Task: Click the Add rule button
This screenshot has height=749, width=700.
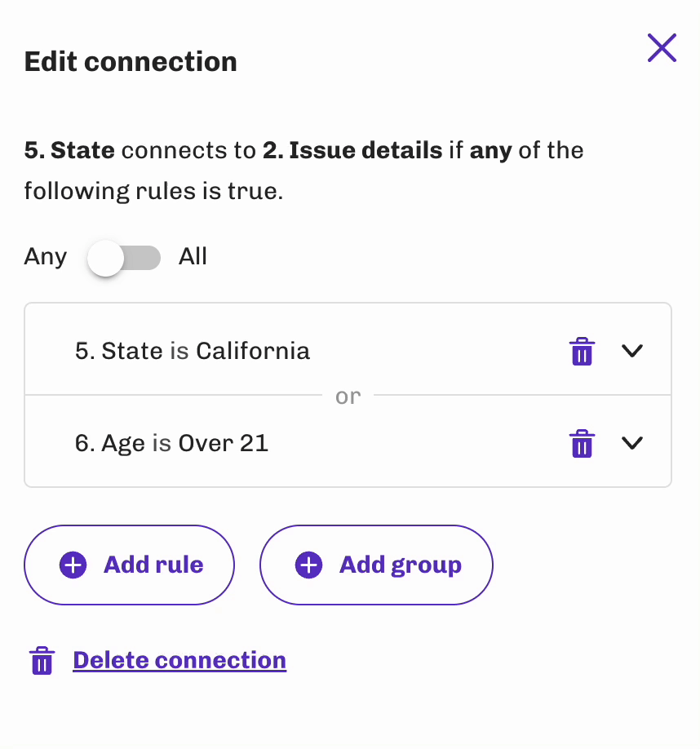Action: 130,565
